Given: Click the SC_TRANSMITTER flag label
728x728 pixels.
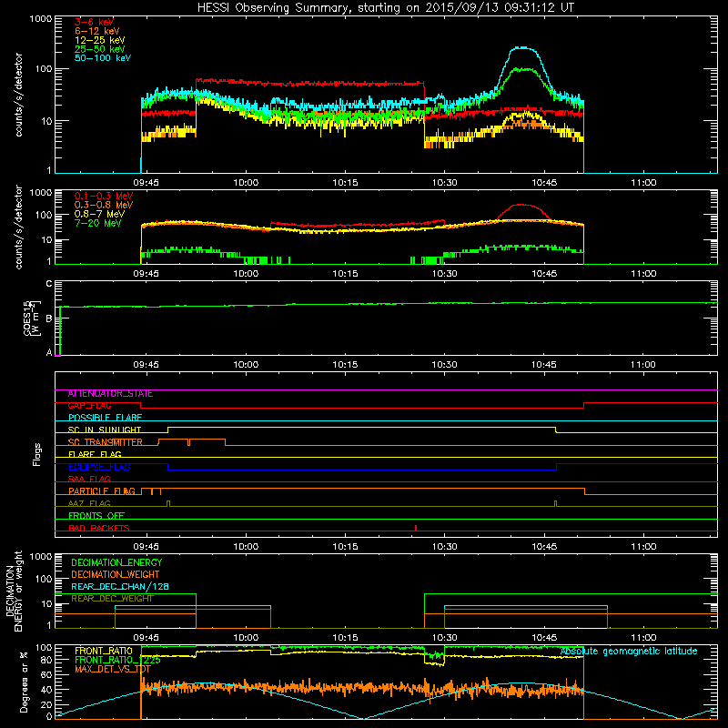Looking at the screenshot, I should [x=106, y=442].
